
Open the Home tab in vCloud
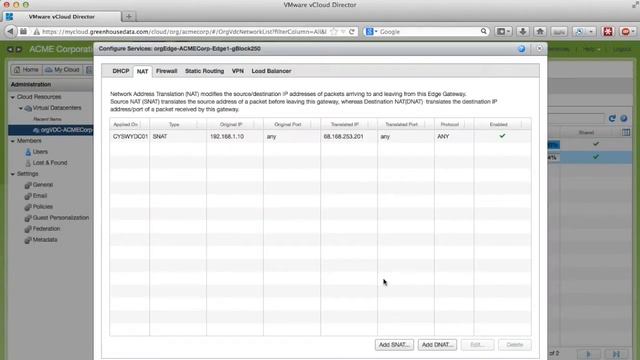point(27,70)
